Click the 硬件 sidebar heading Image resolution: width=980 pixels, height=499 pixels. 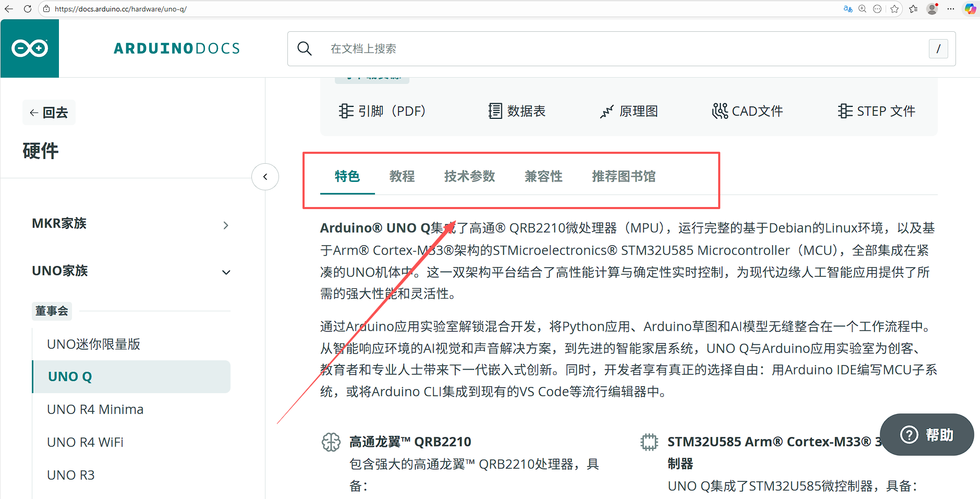41,151
